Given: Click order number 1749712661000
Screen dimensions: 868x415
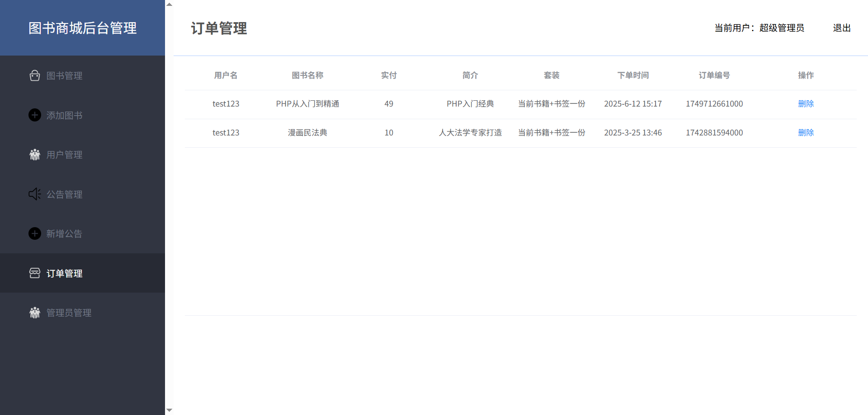Looking at the screenshot, I should point(714,104).
